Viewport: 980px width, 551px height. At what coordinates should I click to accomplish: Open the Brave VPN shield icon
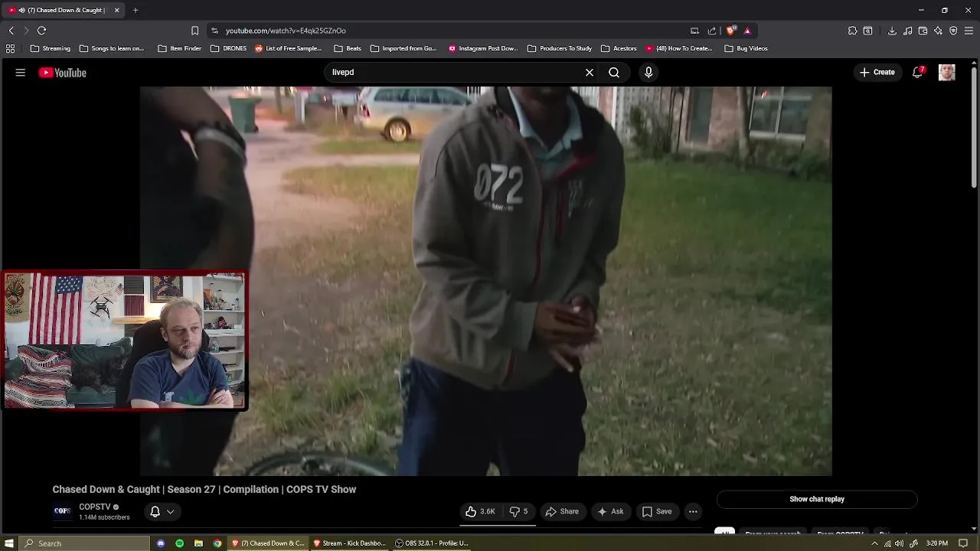coord(953,31)
